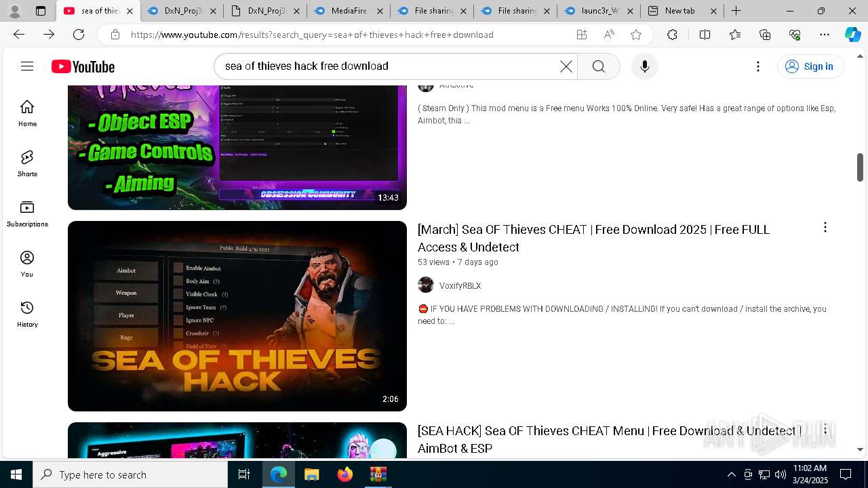Viewport: 868px width, 488px height.
Task: Open Tab actions menu icon
Action: click(x=41, y=11)
